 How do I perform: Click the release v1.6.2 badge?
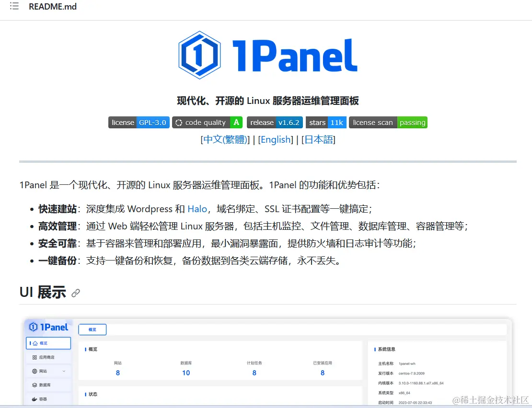tap(275, 122)
